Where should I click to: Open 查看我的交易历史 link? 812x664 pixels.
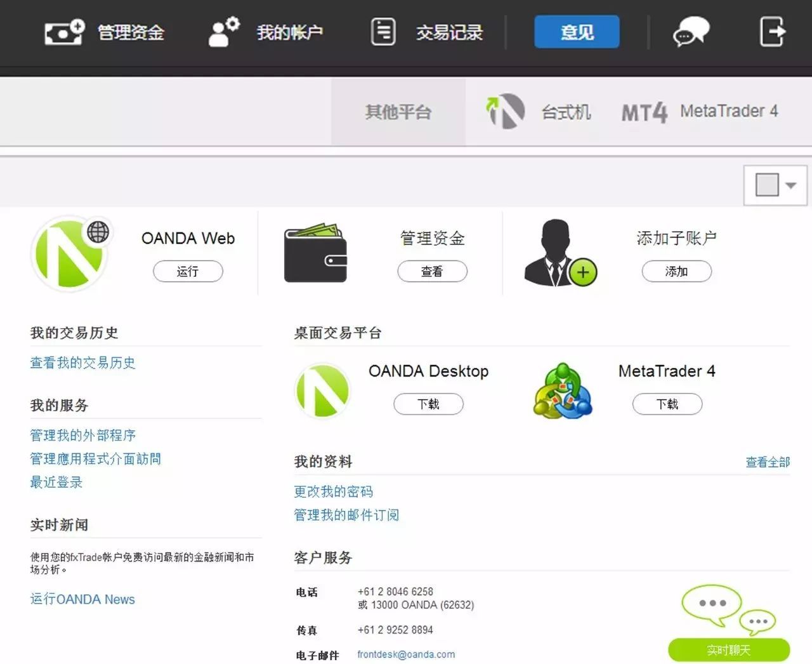click(x=82, y=362)
